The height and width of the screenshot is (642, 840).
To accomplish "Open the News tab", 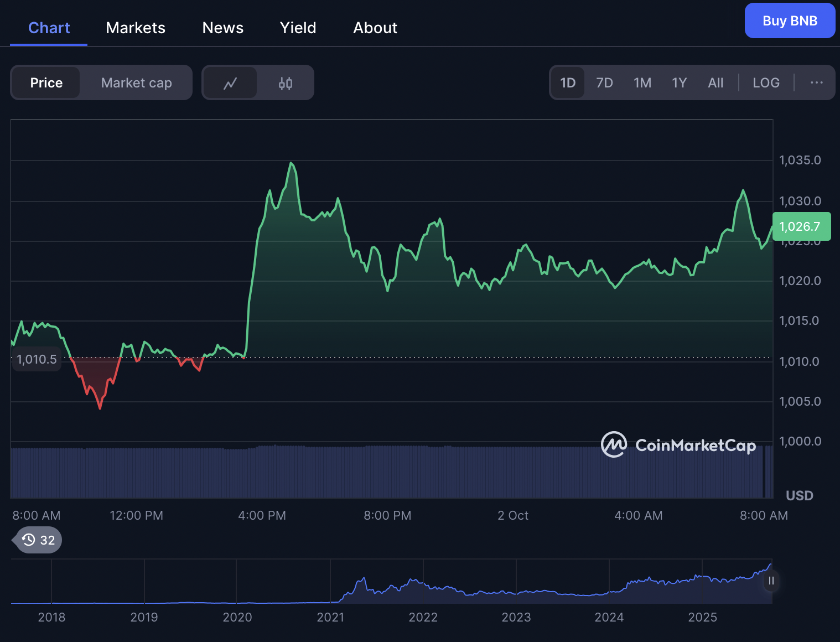I will (223, 28).
